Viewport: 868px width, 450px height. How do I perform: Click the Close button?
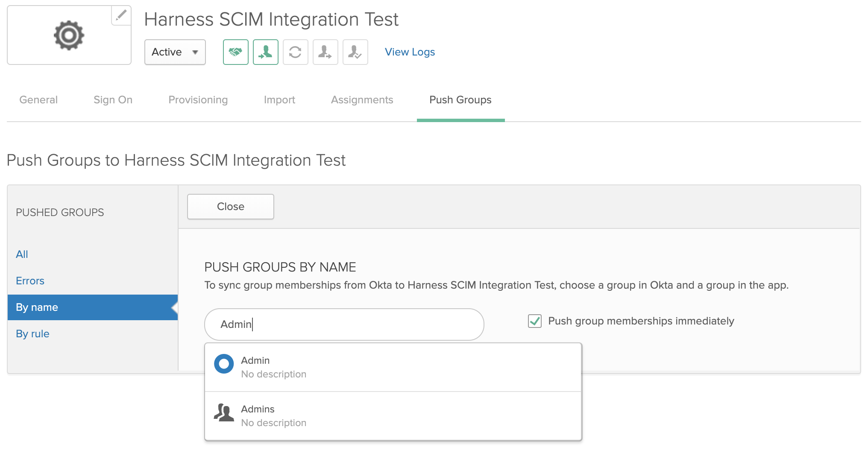point(231,207)
